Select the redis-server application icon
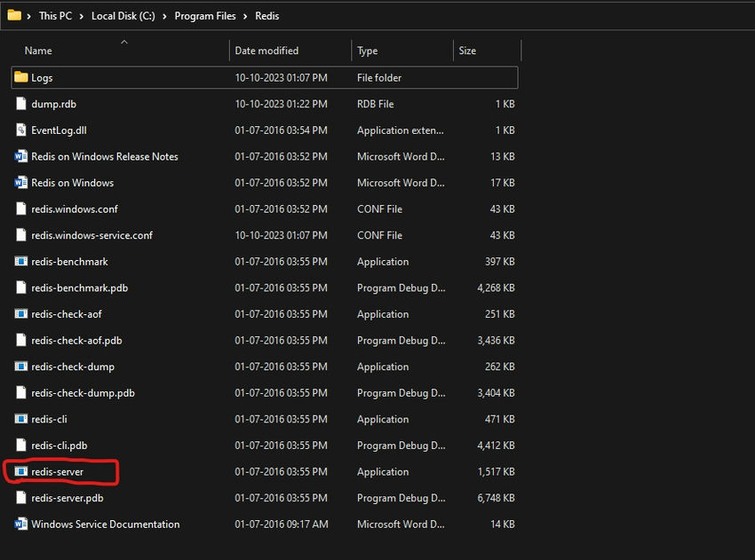The height and width of the screenshot is (560, 755). (20, 471)
